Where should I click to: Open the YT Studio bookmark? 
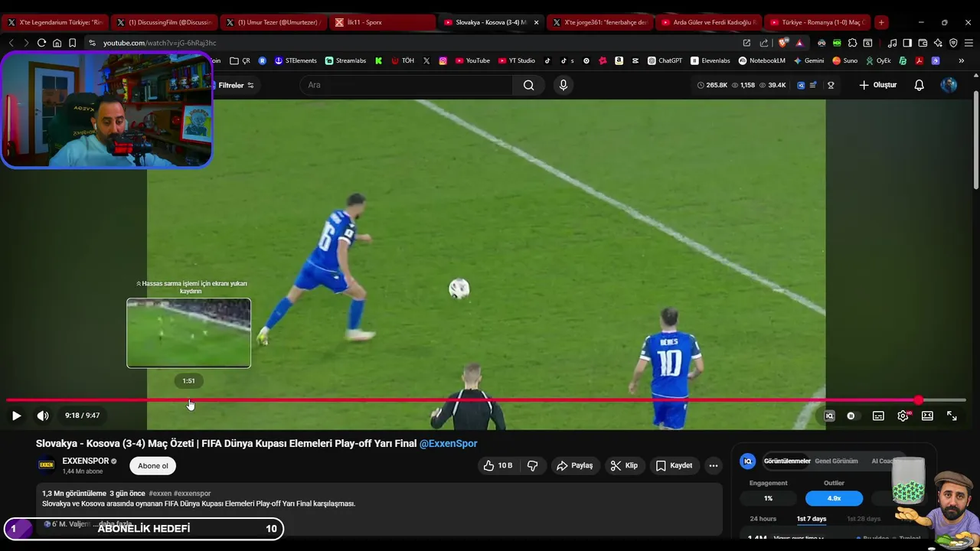click(517, 60)
